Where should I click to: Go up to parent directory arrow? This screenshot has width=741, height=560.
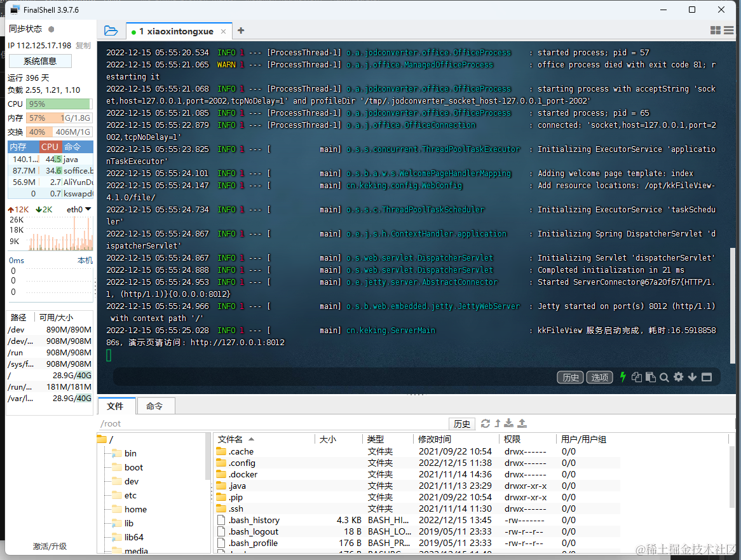click(497, 423)
